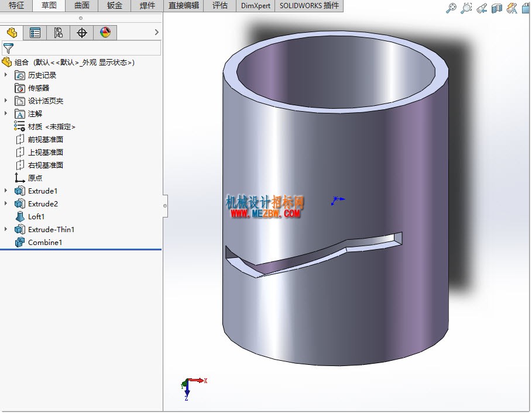532x414 pixels.
Task: Click the filter funnel icon
Action: [x=8, y=49]
